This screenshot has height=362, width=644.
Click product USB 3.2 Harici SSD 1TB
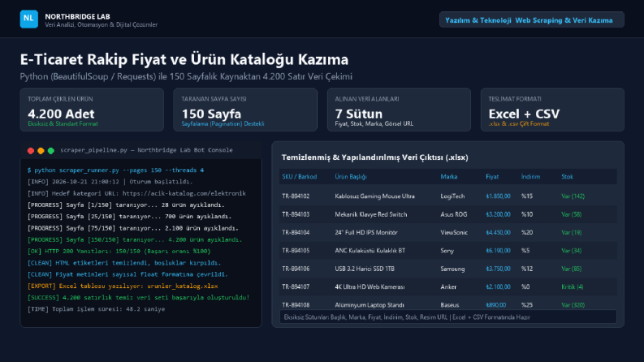coord(365,269)
